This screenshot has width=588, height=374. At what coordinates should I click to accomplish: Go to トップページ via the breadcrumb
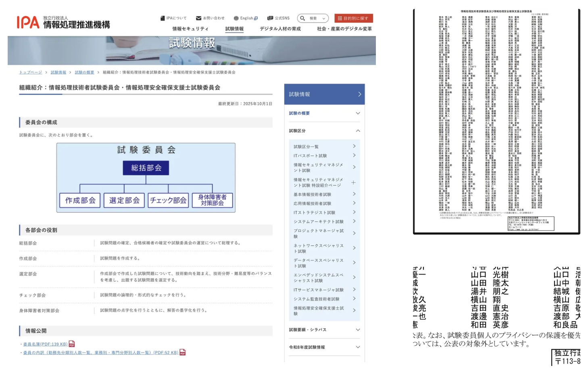31,73
